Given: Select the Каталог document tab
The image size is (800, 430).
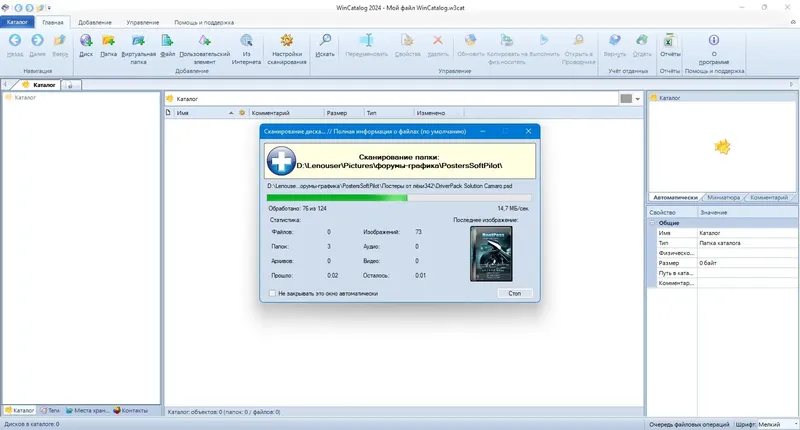Looking at the screenshot, I should pos(39,85).
